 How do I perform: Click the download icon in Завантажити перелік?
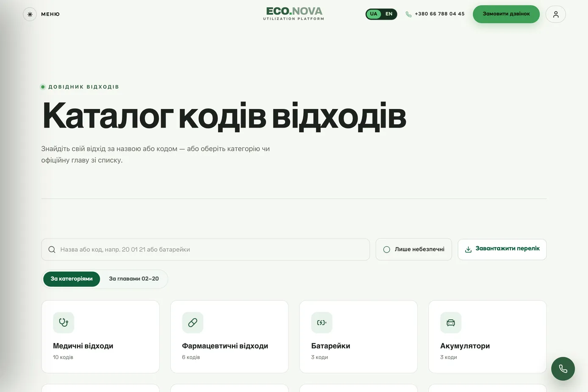coord(468,249)
